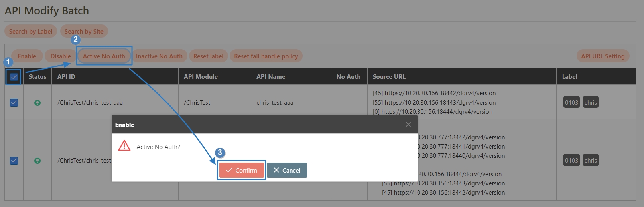Click the green status icon in second row
The width and height of the screenshot is (644, 207).
pyautogui.click(x=37, y=161)
